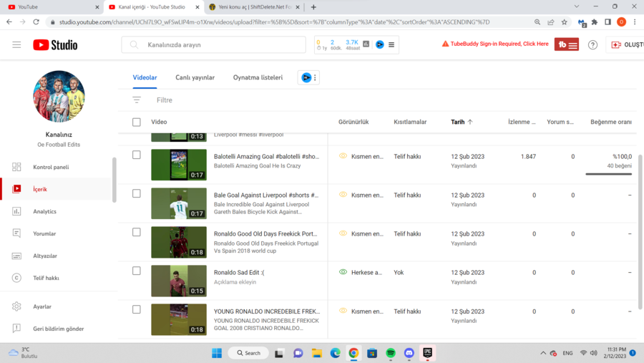The height and width of the screenshot is (363, 644).
Task: Click TubeBuddy Sign-in Required link
Action: (x=495, y=44)
